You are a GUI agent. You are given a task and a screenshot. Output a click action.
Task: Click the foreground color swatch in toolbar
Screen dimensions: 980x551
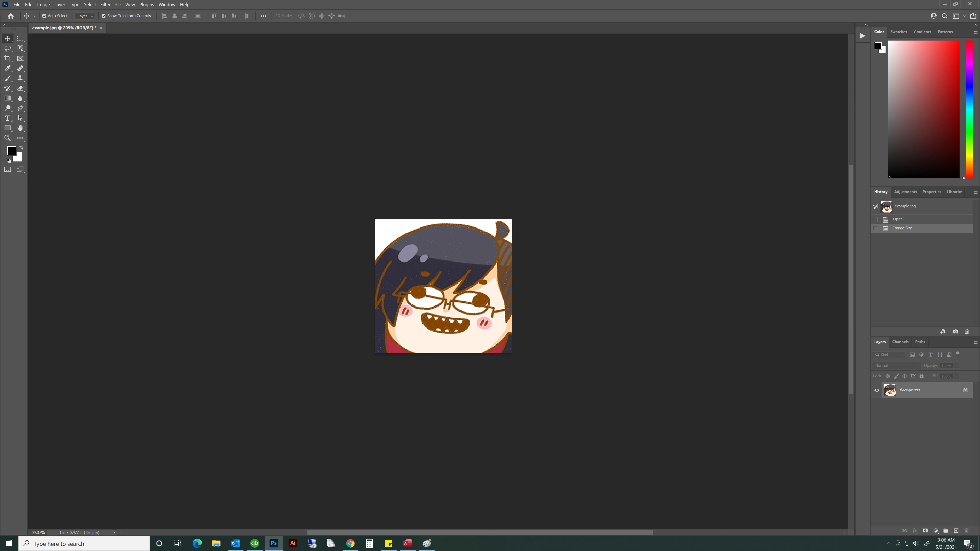(x=11, y=151)
